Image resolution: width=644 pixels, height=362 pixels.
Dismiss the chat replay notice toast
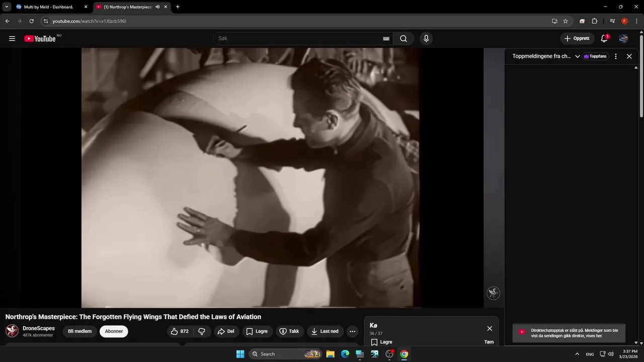point(569,333)
